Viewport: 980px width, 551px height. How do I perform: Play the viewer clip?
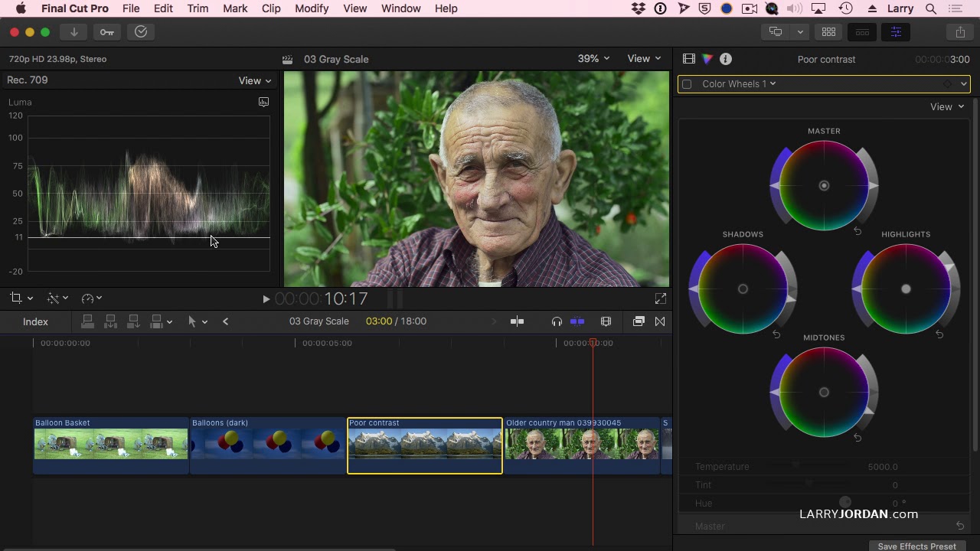pyautogui.click(x=266, y=299)
